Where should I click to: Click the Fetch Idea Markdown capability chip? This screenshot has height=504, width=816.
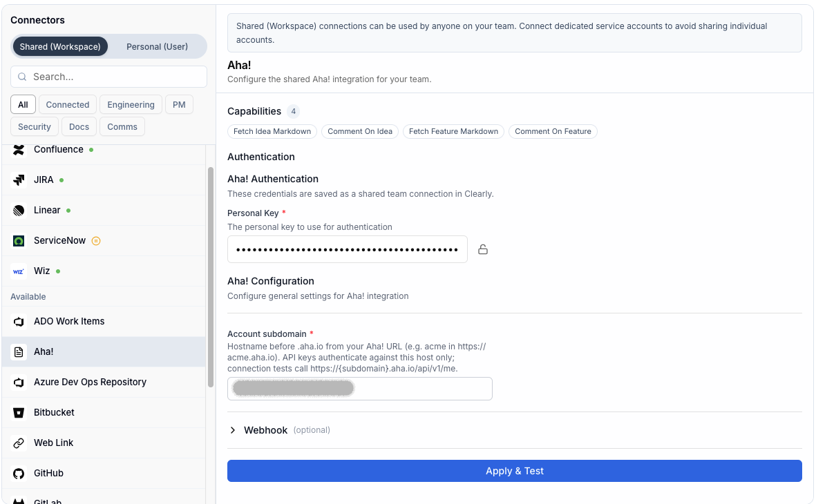[272, 132]
